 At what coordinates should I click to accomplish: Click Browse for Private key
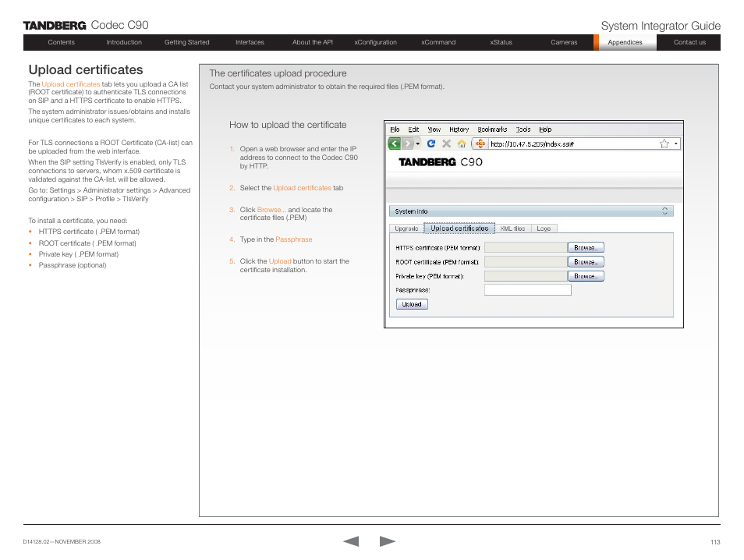coord(586,276)
